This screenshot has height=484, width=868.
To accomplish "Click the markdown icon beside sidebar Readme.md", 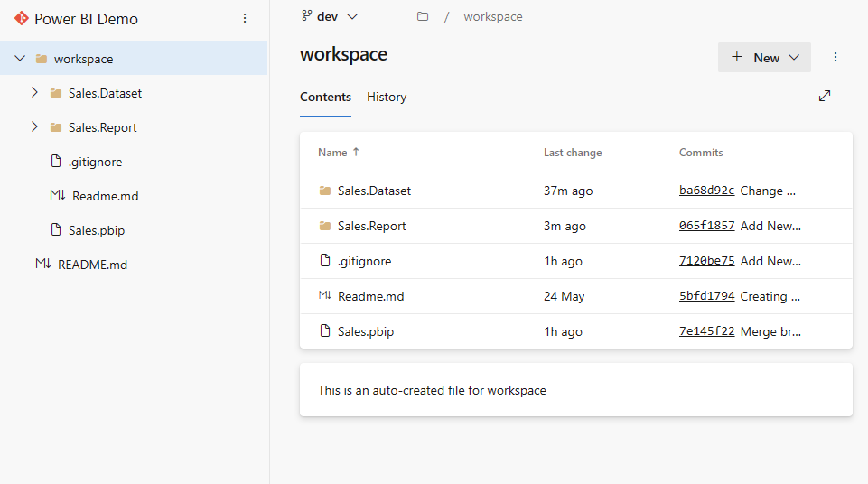I will tap(58, 195).
